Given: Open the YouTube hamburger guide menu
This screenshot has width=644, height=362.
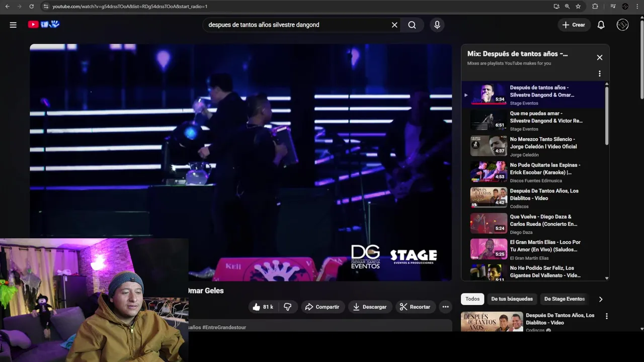Looking at the screenshot, I should (x=13, y=25).
